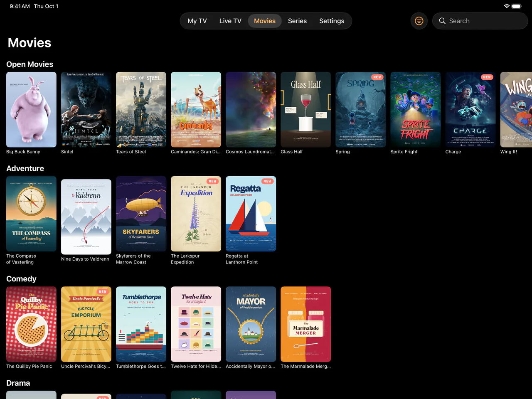Open the Regatta at Lanthorn Point poster
The image size is (532, 399).
(251, 214)
